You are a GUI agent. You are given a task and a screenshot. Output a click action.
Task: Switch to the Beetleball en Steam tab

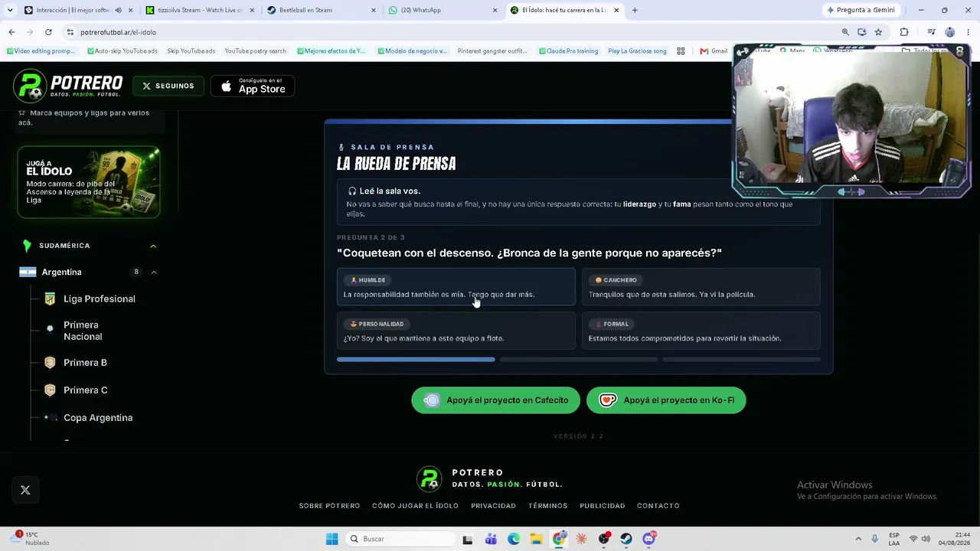pos(322,10)
